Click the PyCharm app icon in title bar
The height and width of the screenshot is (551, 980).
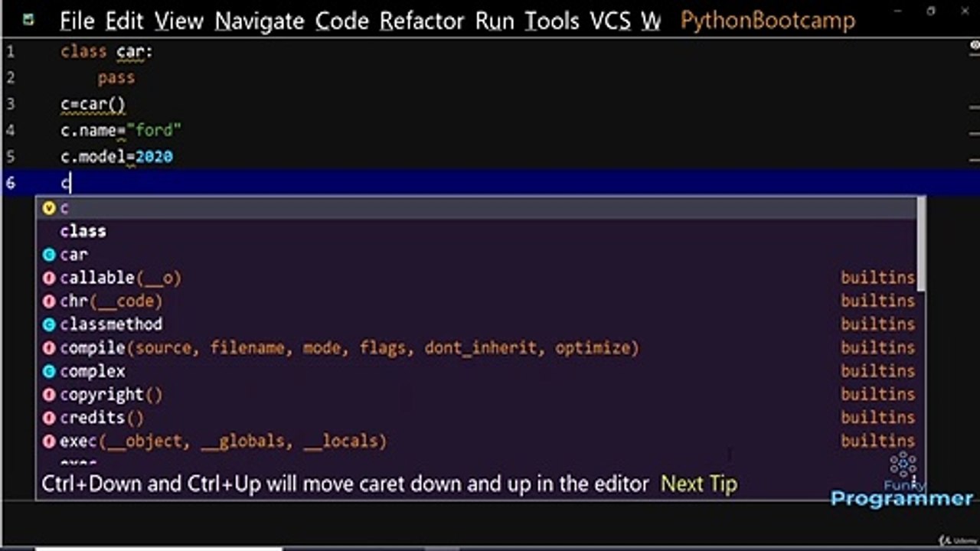[x=28, y=20]
